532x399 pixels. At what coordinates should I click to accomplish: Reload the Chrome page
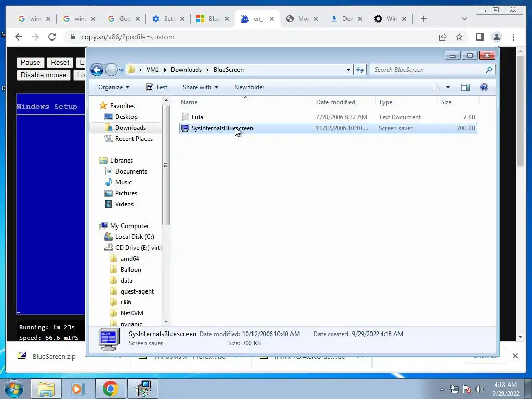[52, 37]
